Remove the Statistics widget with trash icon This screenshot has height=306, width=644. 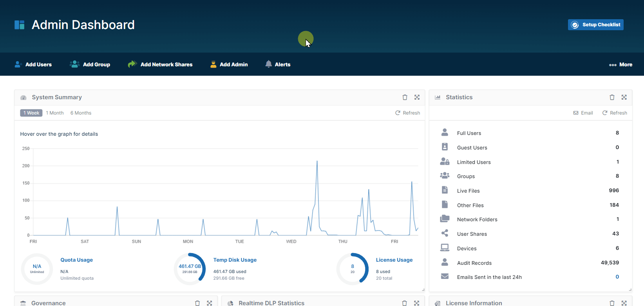tap(612, 97)
